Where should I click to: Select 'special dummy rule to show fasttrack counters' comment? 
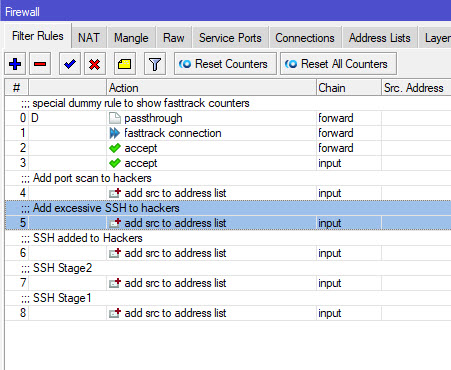pos(141,103)
